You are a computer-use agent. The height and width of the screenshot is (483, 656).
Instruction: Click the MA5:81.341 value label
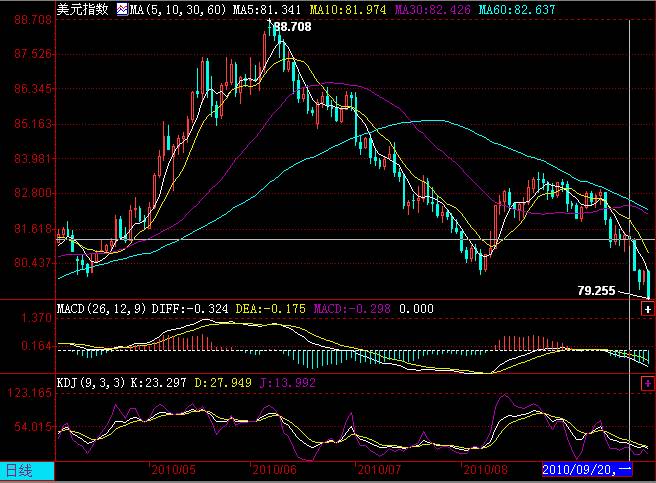point(266,10)
